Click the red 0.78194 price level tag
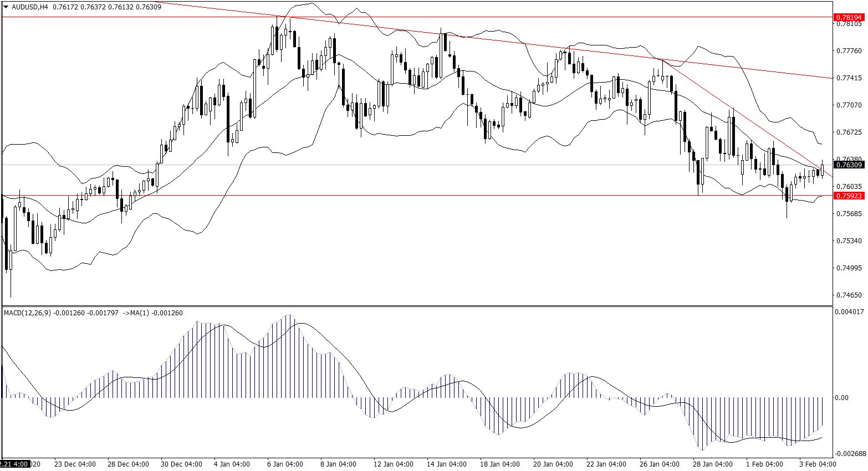 (849, 18)
